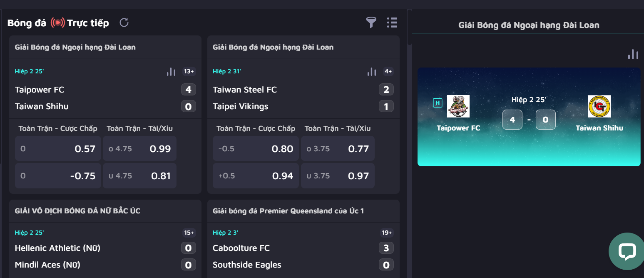This screenshot has height=278, width=644.
Task: Open the live chat bubble icon
Action: [627, 251]
